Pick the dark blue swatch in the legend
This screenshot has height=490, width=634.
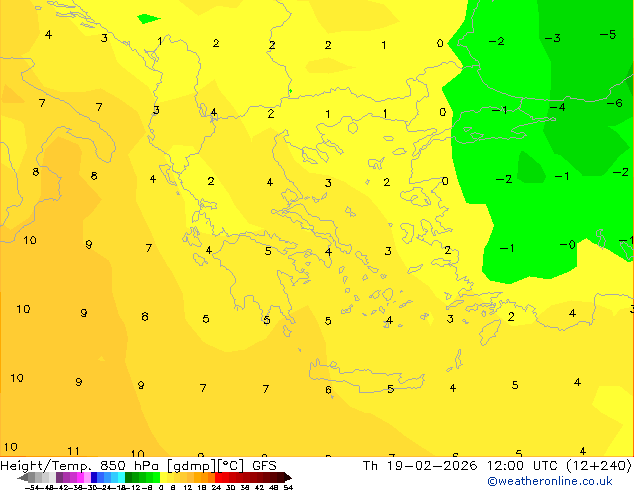[x=94, y=478]
